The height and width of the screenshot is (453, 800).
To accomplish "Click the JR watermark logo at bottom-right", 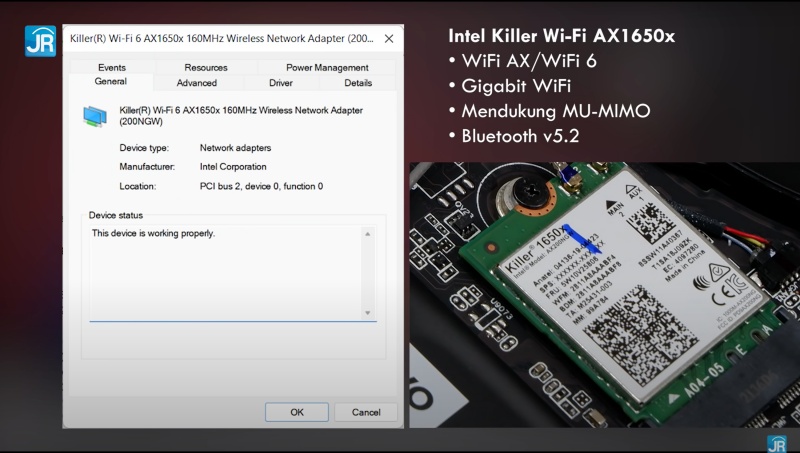I will pos(776,443).
